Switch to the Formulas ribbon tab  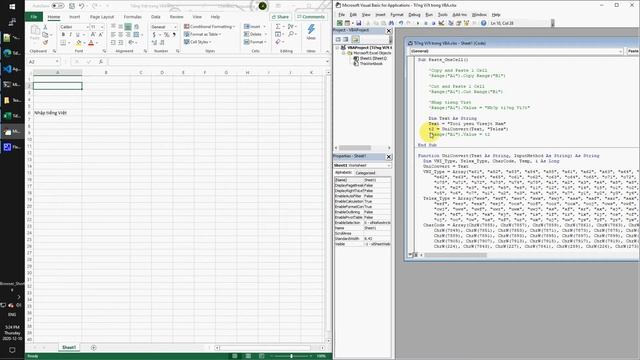pyautogui.click(x=133, y=17)
